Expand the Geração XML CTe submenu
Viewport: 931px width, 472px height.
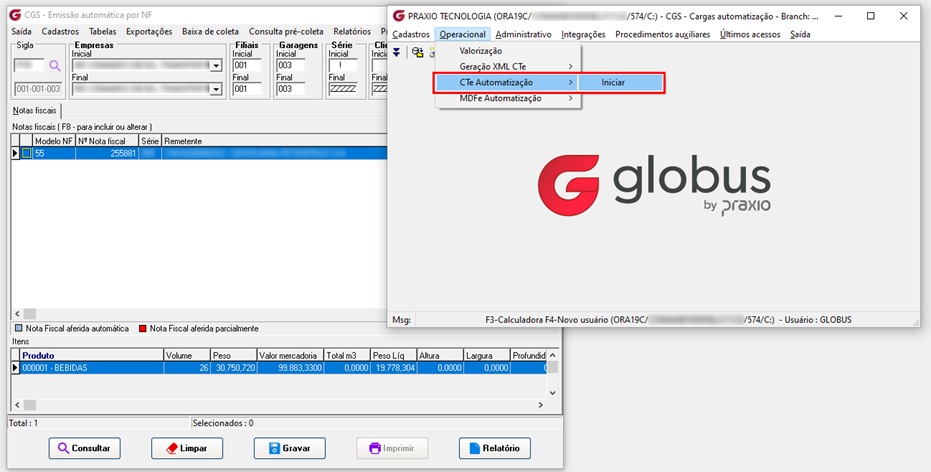coord(508,66)
